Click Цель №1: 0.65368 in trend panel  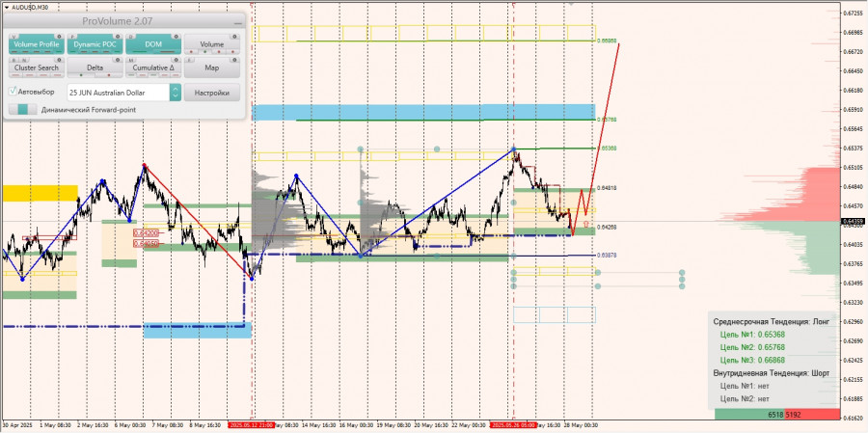(752, 335)
